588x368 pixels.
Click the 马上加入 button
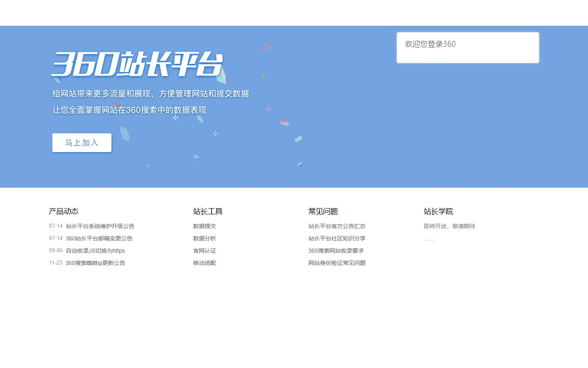pos(82,143)
